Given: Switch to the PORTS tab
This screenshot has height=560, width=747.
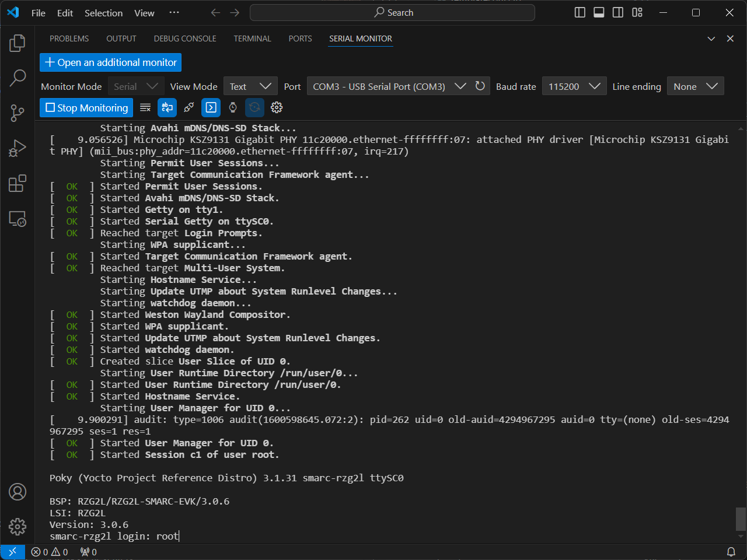Looking at the screenshot, I should (300, 38).
